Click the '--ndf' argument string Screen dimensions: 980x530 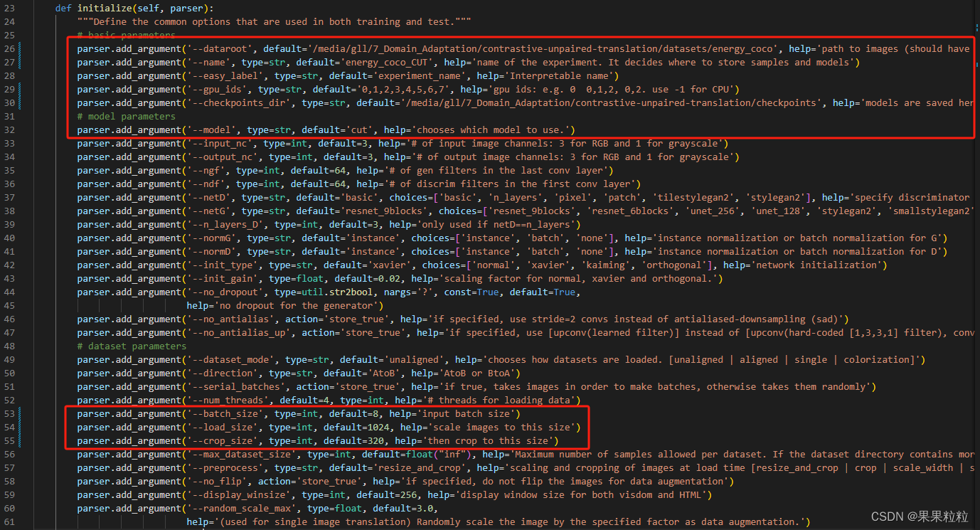click(206, 184)
